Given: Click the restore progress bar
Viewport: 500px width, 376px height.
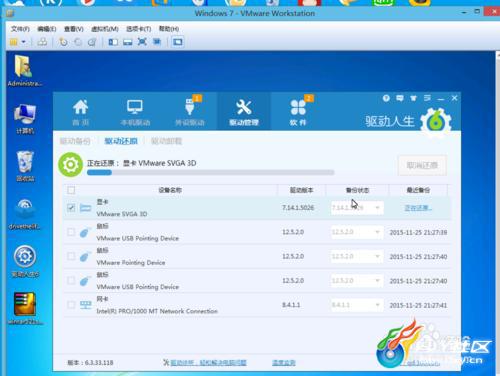Looking at the screenshot, I should tap(210, 172).
